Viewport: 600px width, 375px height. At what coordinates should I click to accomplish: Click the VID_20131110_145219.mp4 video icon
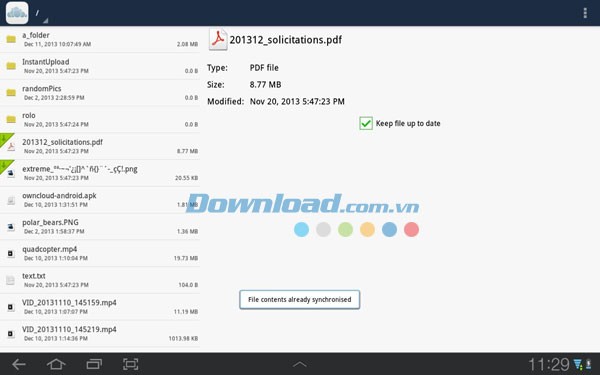pos(11,334)
